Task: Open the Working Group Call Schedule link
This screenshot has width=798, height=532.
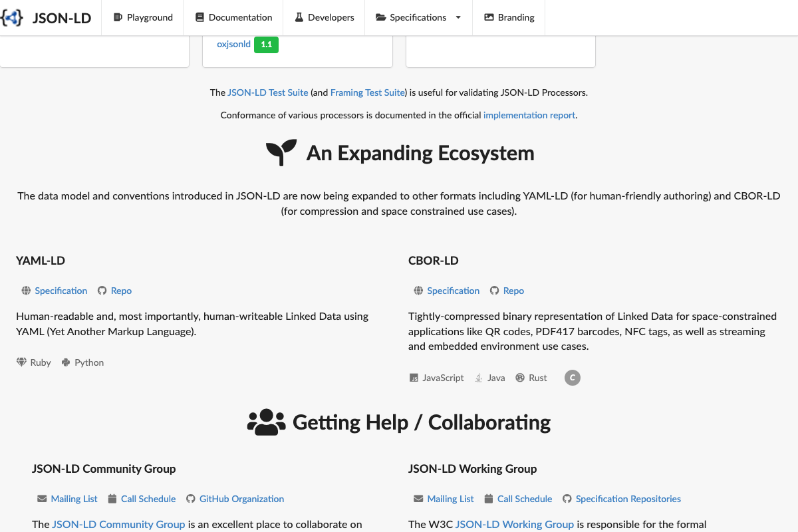Action: point(525,499)
